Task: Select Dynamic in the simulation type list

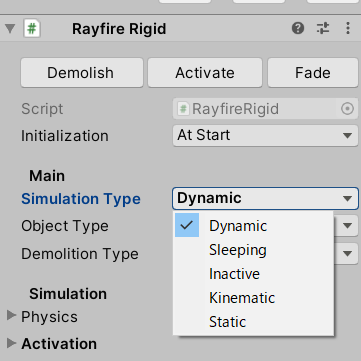Action: 253,226
